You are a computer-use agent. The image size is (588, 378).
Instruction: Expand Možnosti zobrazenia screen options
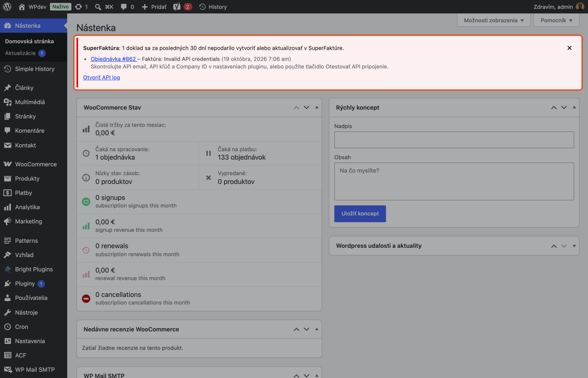(494, 20)
